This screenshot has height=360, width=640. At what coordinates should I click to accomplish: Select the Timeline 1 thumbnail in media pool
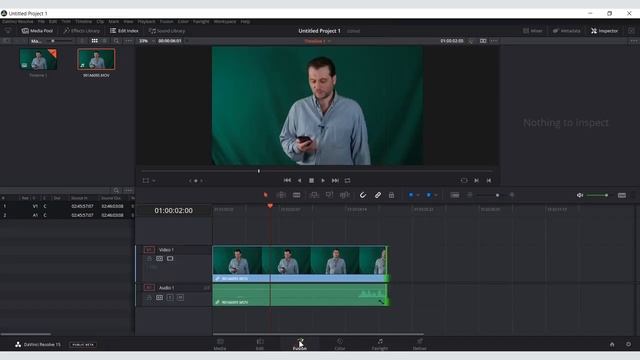tap(38, 59)
